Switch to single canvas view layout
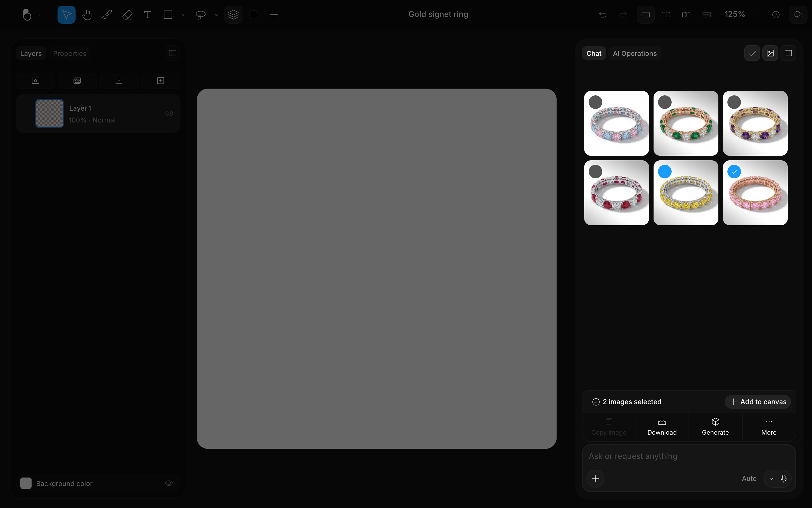The height and width of the screenshot is (508, 812). point(646,15)
